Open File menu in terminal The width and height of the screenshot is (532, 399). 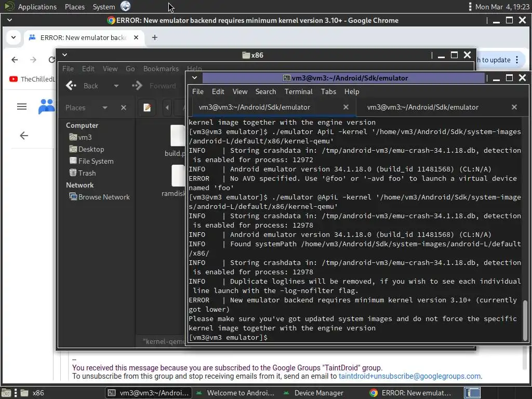click(198, 91)
